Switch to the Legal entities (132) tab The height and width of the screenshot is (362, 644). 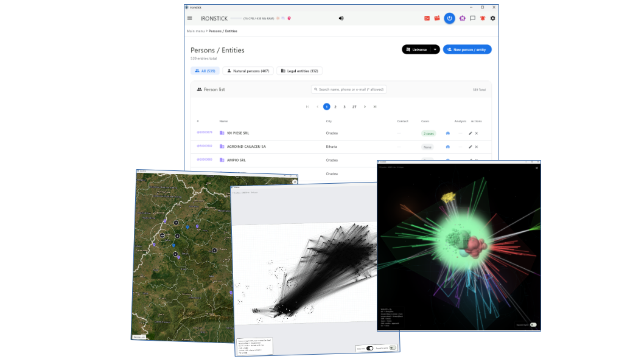tap(299, 71)
